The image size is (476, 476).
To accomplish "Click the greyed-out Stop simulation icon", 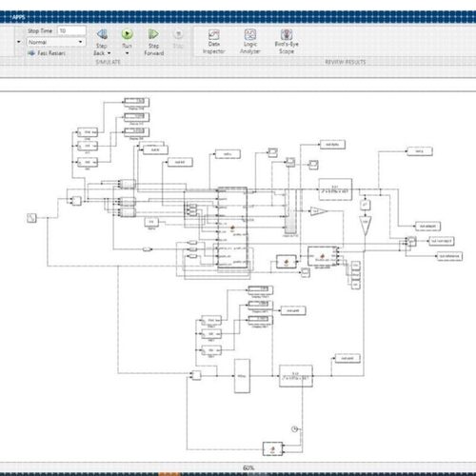I will tap(178, 34).
